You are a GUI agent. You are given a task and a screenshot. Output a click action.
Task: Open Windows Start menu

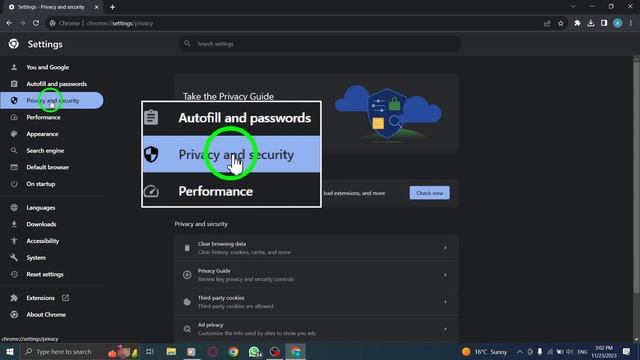point(10,351)
